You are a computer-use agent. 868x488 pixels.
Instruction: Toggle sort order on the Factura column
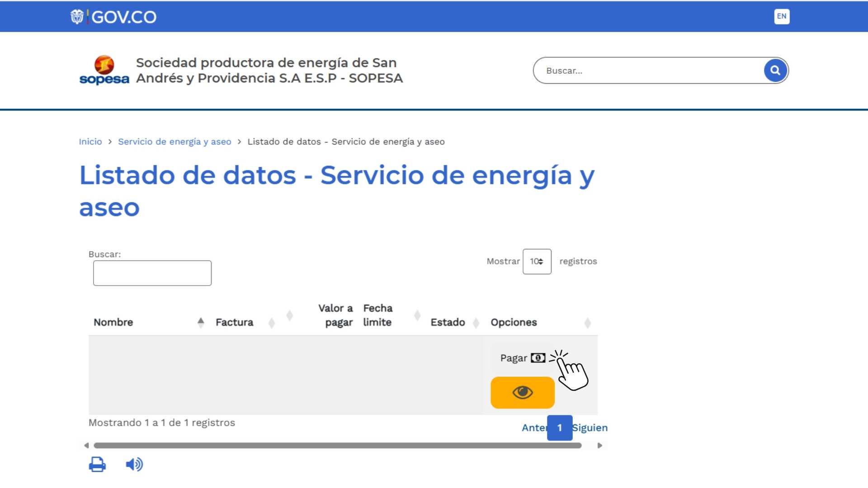(x=272, y=322)
